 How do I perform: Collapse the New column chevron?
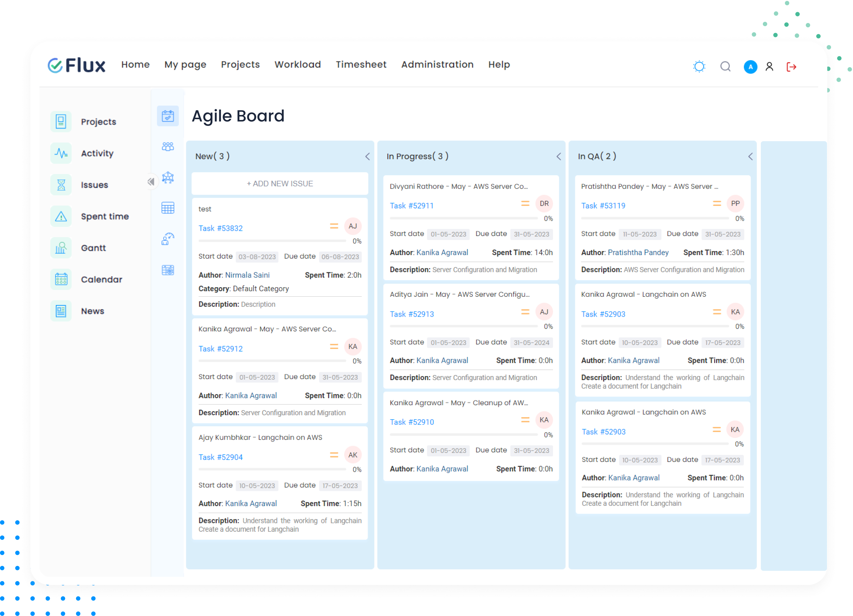tap(367, 156)
